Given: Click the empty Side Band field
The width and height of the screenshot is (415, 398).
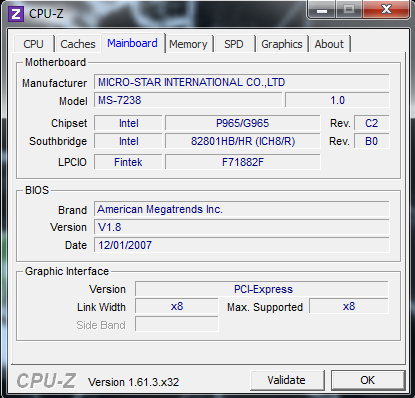Looking at the screenshot, I should pyautogui.click(x=177, y=324).
